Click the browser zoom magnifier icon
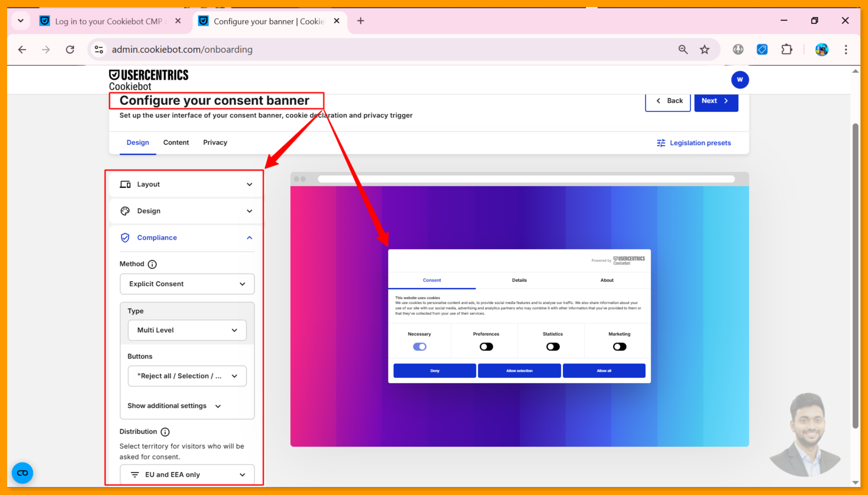The height and width of the screenshot is (495, 868). (683, 49)
